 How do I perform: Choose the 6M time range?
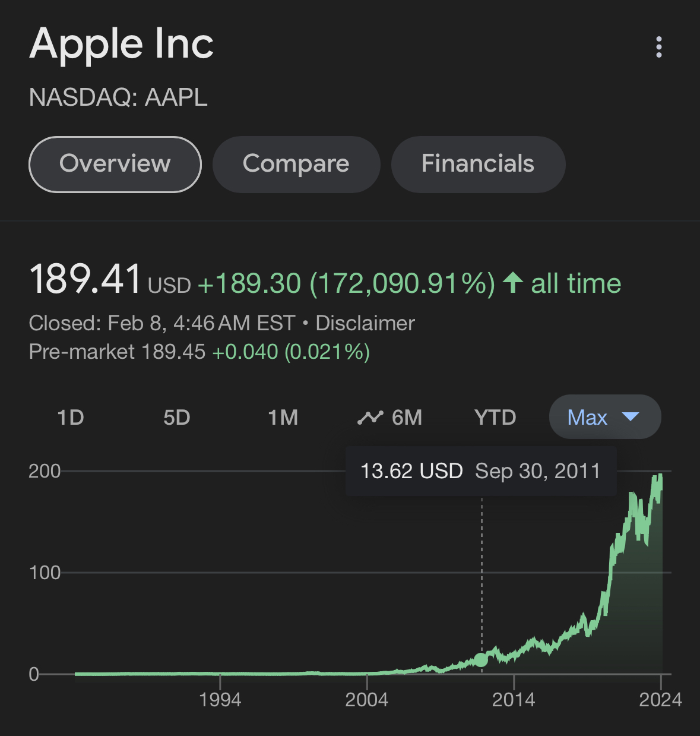[407, 418]
